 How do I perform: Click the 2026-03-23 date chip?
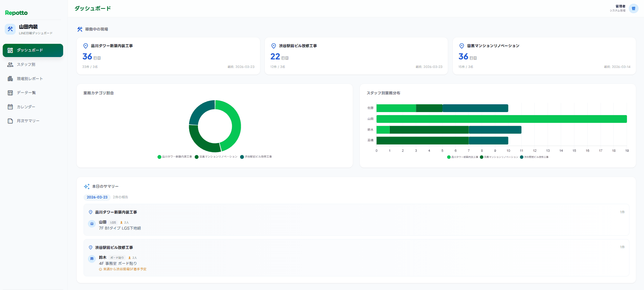pyautogui.click(x=97, y=197)
